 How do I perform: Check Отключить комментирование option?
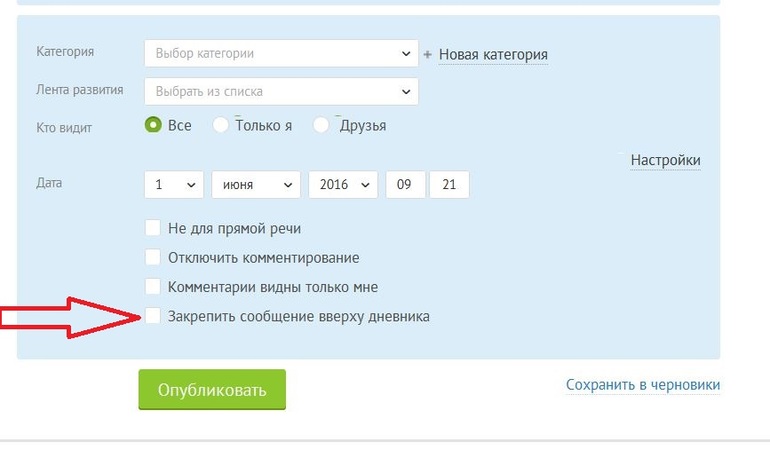coord(153,257)
